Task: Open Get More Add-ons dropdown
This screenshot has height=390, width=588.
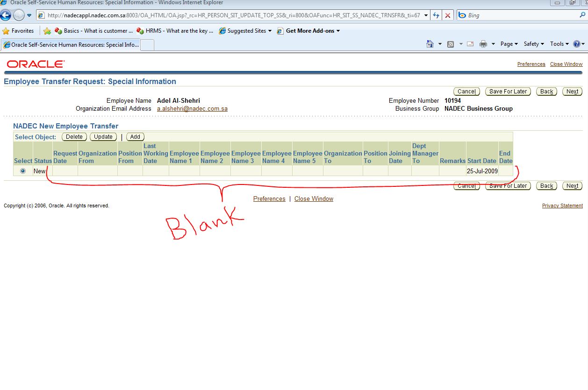Action: coord(308,31)
